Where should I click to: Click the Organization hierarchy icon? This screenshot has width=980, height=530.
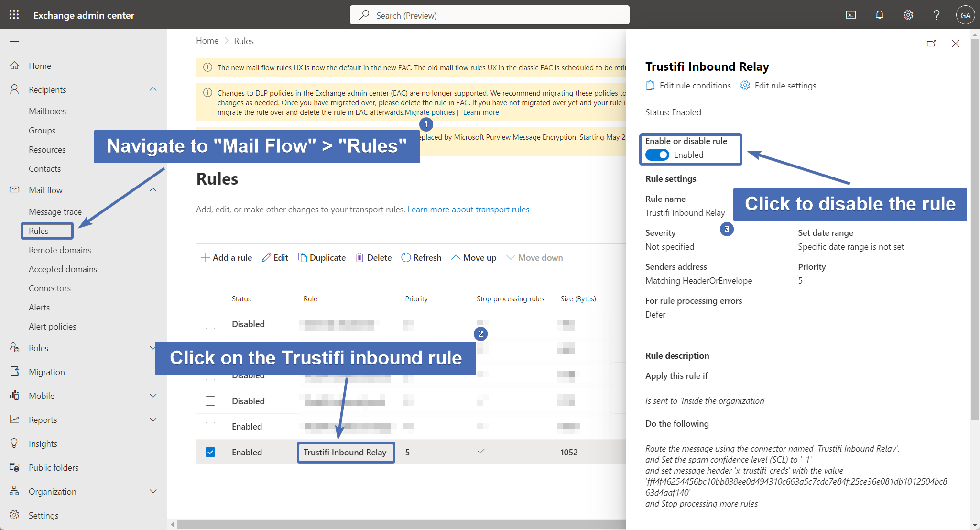(x=14, y=491)
